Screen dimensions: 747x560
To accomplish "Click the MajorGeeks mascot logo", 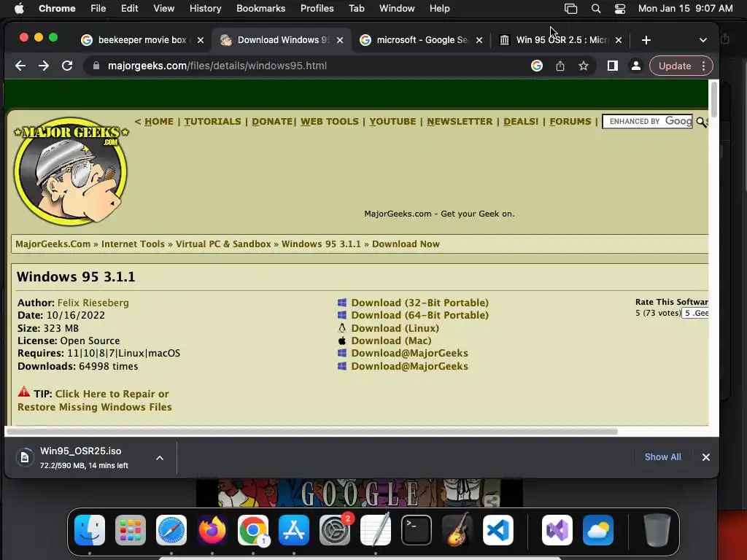I will click(71, 171).
